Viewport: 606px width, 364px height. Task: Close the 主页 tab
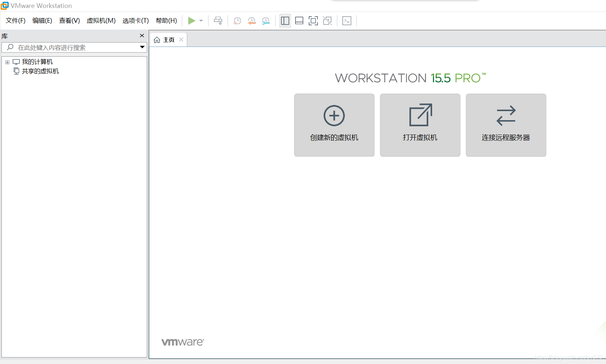(181, 40)
